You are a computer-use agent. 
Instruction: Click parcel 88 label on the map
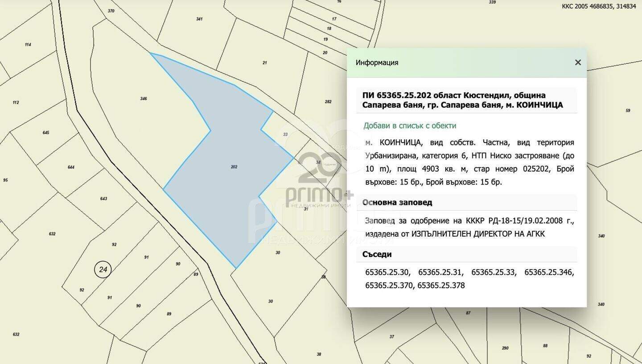click(545, 346)
